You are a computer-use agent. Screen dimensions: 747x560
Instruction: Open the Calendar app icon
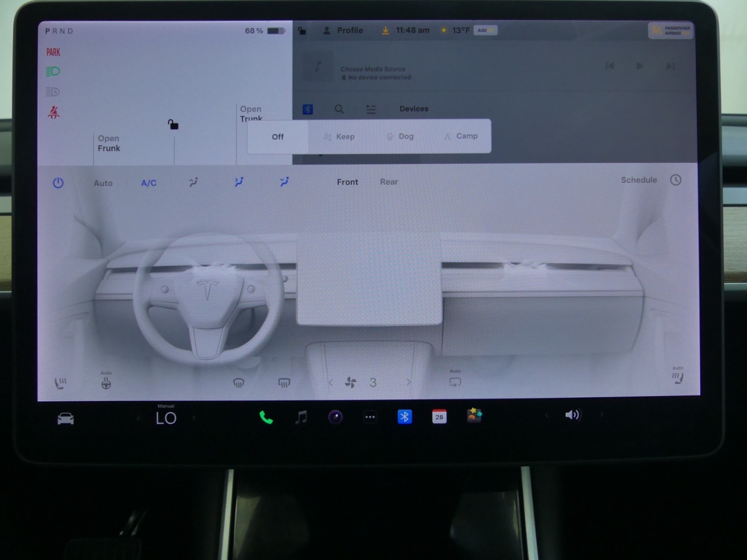coord(439,417)
